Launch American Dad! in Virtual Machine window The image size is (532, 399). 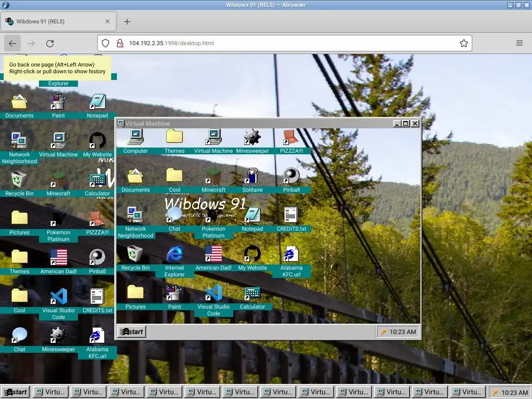tap(214, 258)
